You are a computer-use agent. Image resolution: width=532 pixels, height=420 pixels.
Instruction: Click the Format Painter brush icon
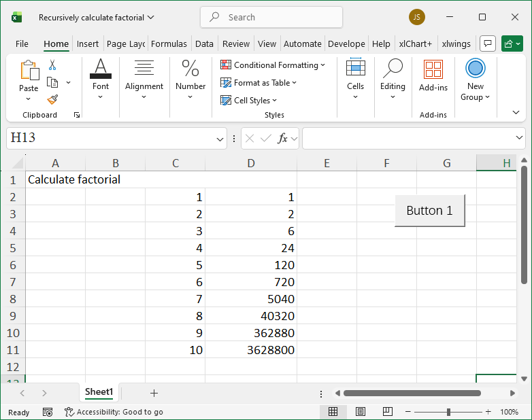(52, 99)
